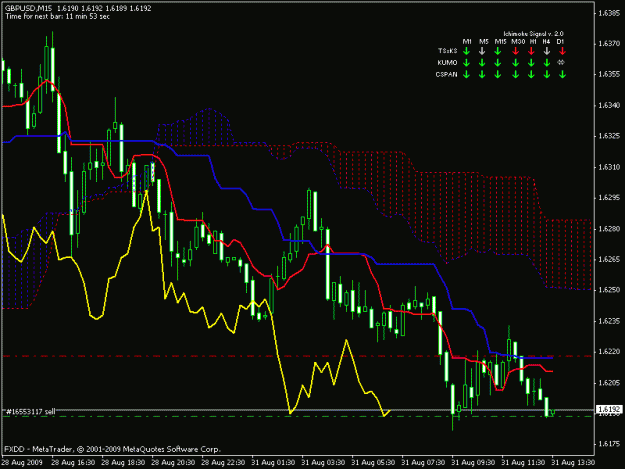Click the 1.6235 price axis label
The image size is (625, 469).
pos(609,321)
